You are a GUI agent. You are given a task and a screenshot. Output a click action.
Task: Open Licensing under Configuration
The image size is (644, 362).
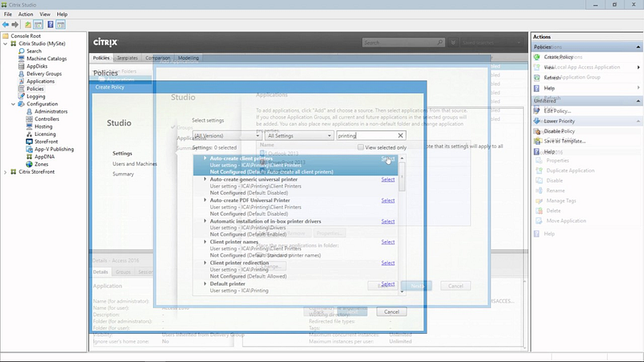pyautogui.click(x=45, y=134)
